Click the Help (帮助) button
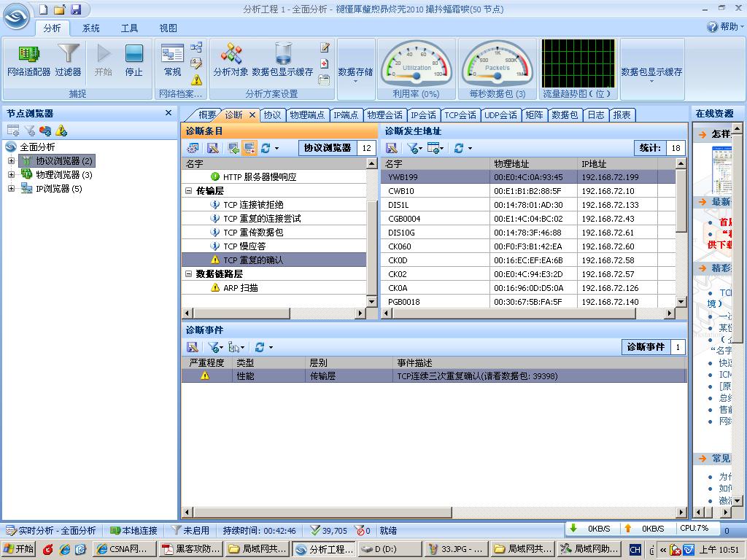Screen dimensions: 747x560 click(724, 27)
